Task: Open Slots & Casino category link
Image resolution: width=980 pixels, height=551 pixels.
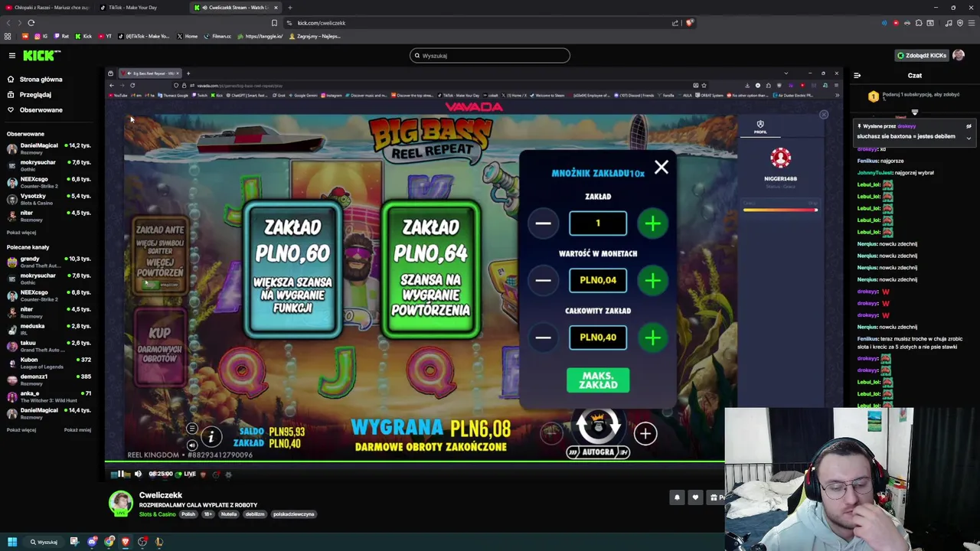Action: (x=157, y=514)
